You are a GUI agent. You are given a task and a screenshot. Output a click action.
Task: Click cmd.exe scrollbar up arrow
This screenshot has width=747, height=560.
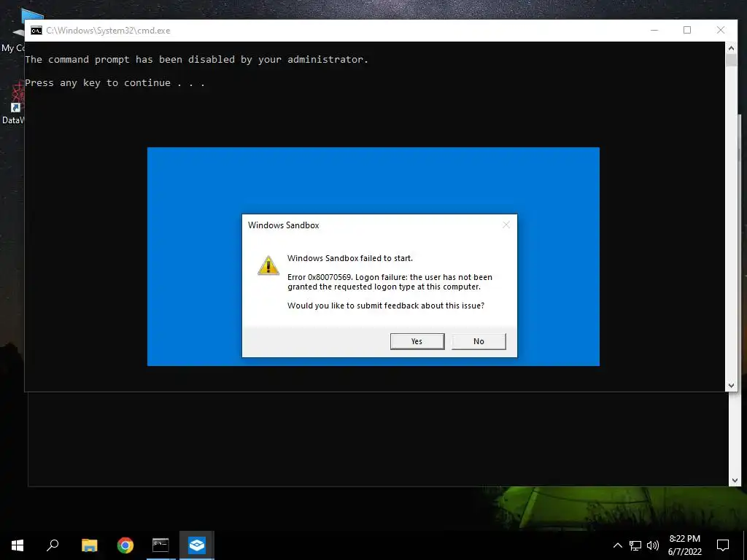point(731,48)
